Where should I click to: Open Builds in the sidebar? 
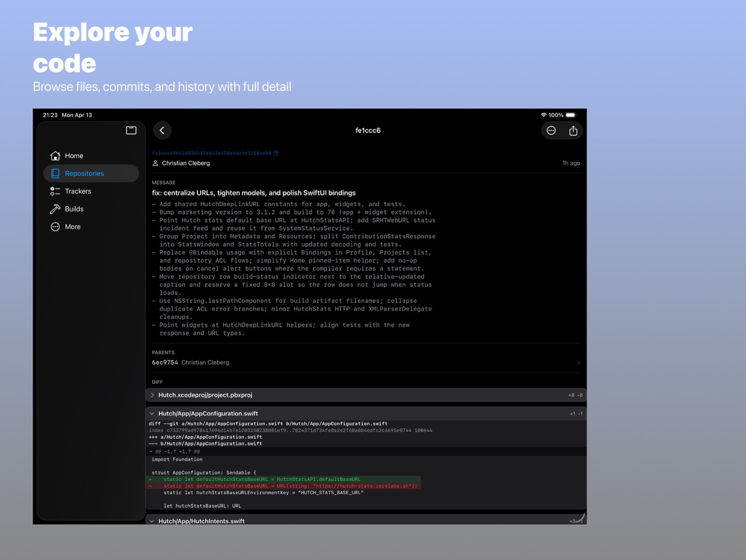(91, 209)
